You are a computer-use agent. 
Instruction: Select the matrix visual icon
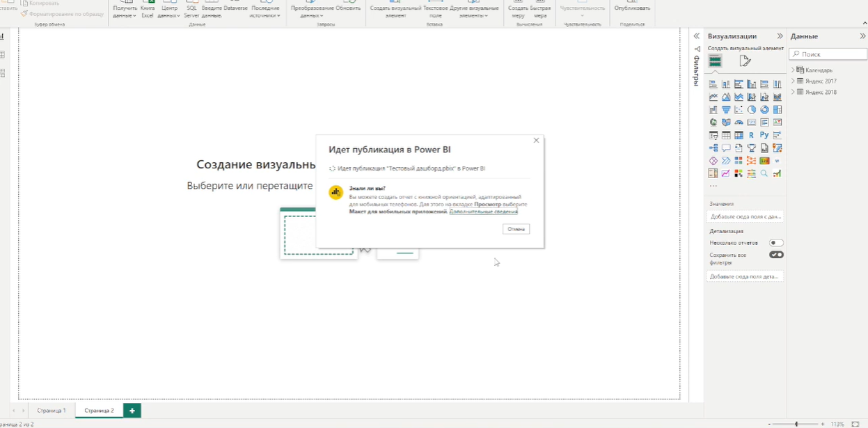point(739,134)
